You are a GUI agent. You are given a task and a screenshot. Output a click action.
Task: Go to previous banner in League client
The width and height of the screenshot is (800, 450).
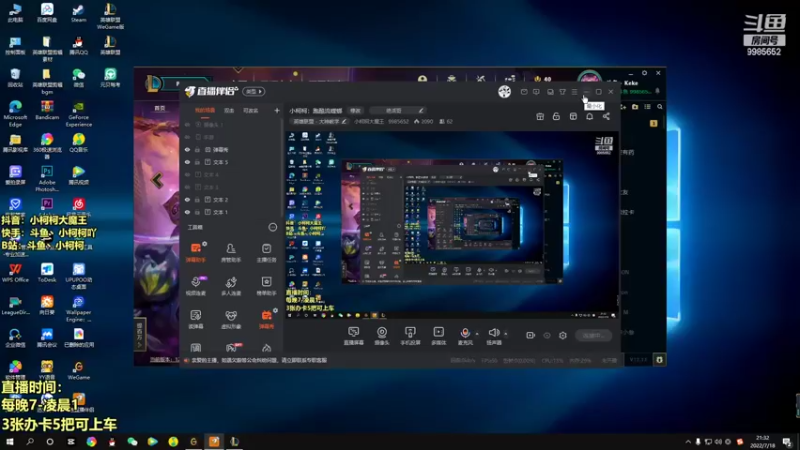click(157, 180)
